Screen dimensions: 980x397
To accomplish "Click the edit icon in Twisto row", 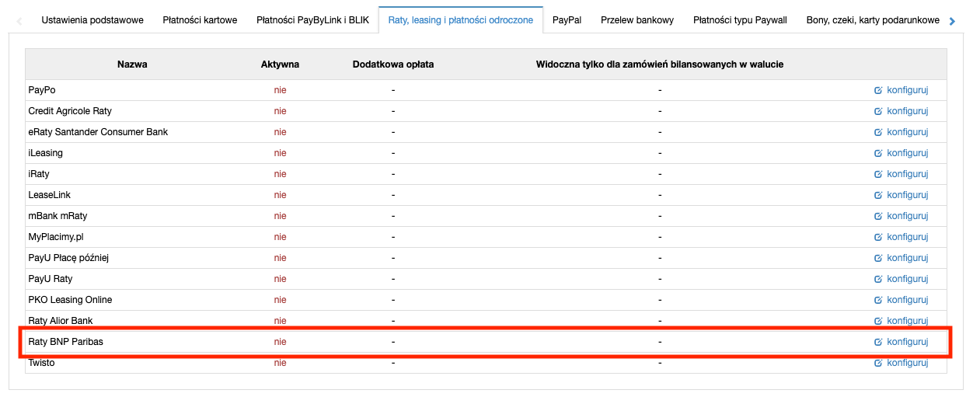I will point(878,363).
